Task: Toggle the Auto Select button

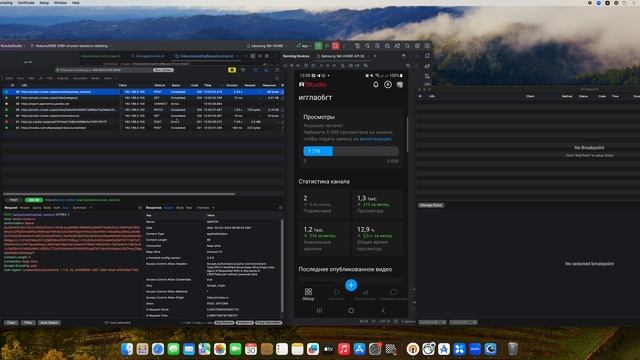Action: click(49, 322)
